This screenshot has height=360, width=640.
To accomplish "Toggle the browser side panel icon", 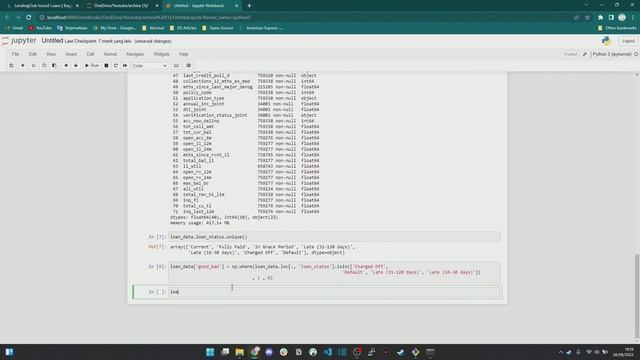I will click(611, 18).
